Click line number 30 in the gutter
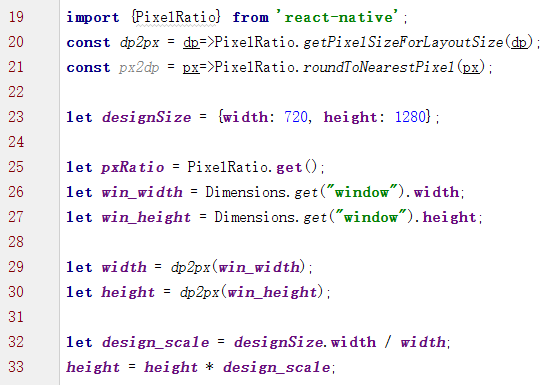Viewport: 549px width, 385px height. pyautogui.click(x=16, y=292)
